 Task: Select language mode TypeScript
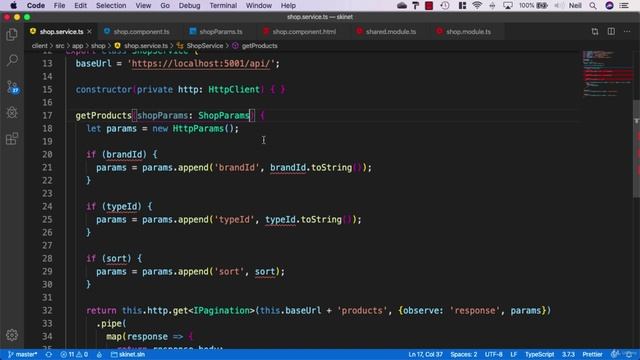[x=539, y=354]
